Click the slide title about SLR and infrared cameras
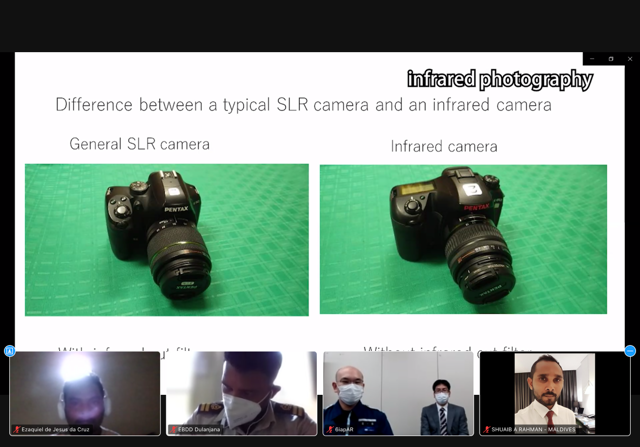Image resolution: width=640 pixels, height=447 pixels. (303, 104)
